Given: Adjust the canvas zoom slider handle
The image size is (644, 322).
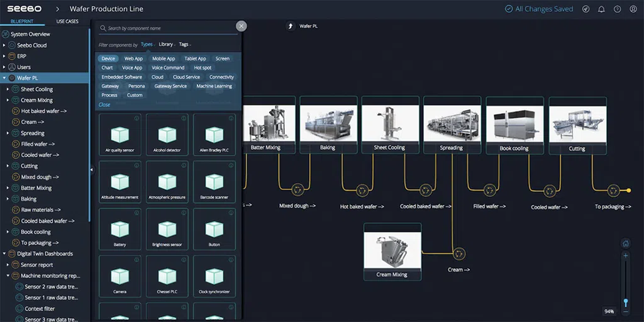Looking at the screenshot, I should (x=626, y=303).
